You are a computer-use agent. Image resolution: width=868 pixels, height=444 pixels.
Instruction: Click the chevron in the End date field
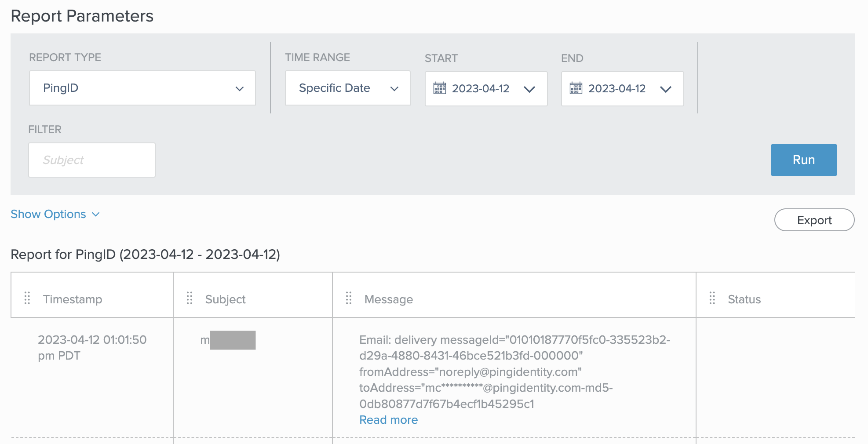[x=666, y=89]
